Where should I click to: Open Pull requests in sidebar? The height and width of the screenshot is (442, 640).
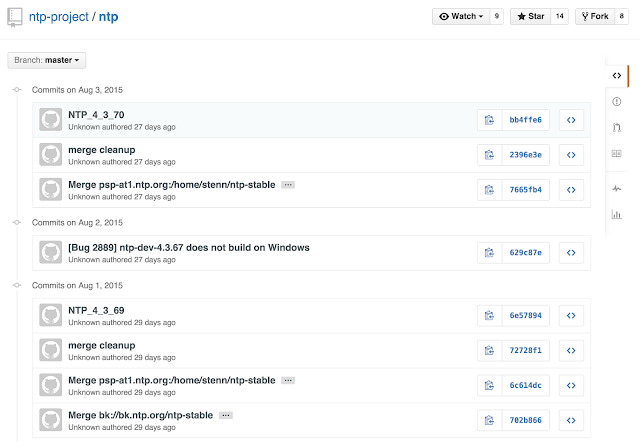pos(616,127)
